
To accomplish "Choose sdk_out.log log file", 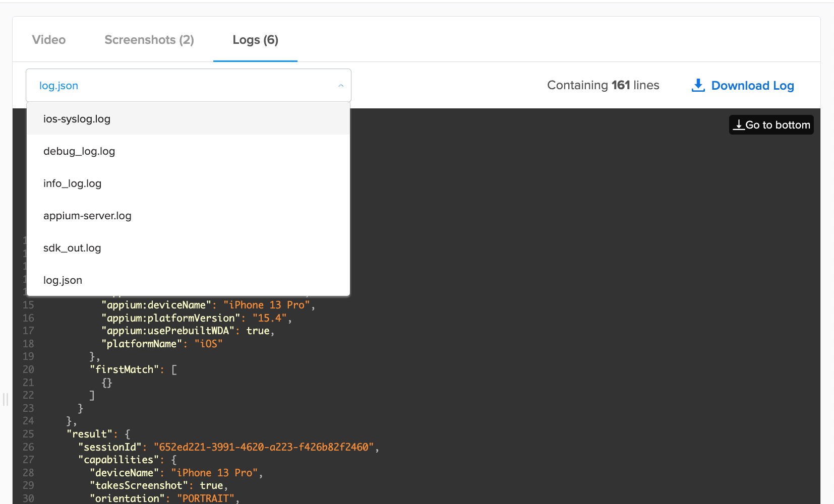I will 72,247.
